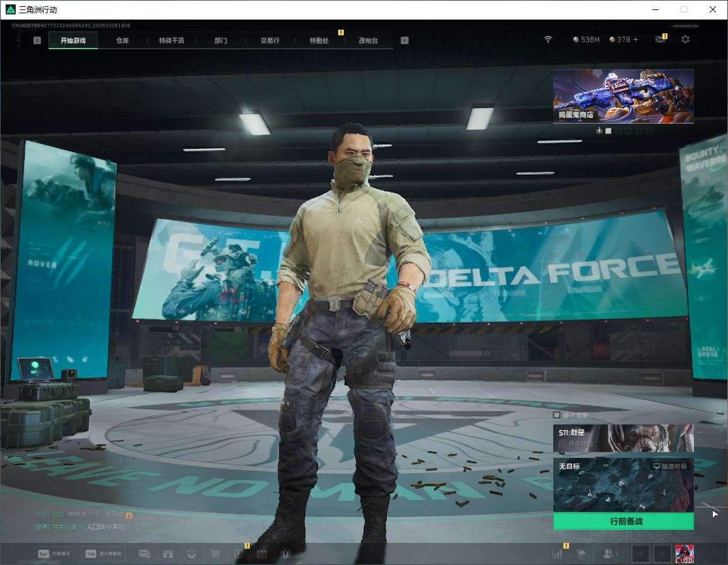Select the 交易行 tab
This screenshot has height=565, width=728.
coord(270,40)
